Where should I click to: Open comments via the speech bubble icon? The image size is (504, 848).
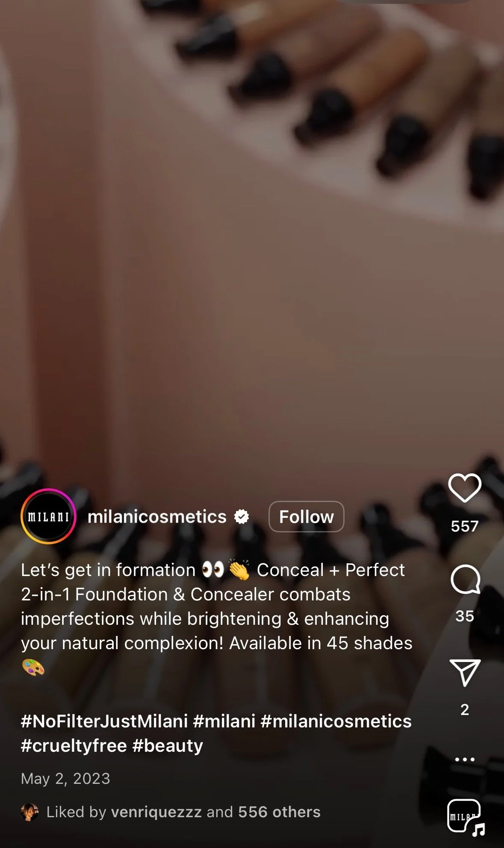point(465,579)
